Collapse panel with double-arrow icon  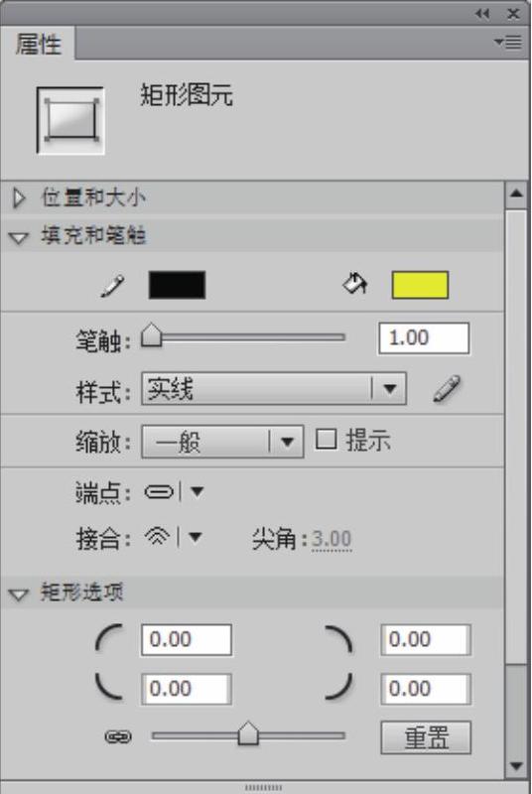[x=482, y=14]
